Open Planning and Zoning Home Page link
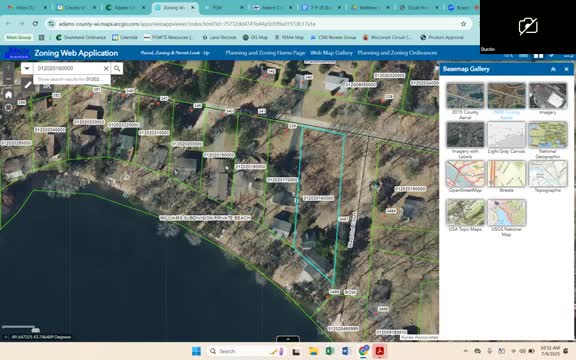This screenshot has height=360, width=576. [265, 53]
